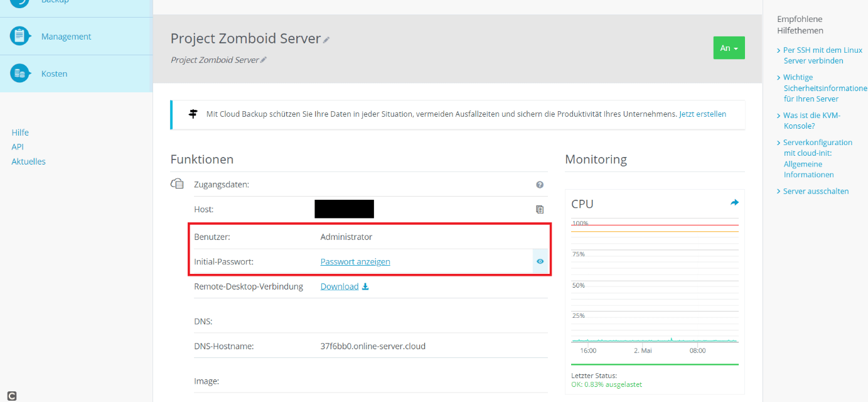This screenshot has height=402, width=868.
Task: Open Management menu item
Action: tap(67, 36)
